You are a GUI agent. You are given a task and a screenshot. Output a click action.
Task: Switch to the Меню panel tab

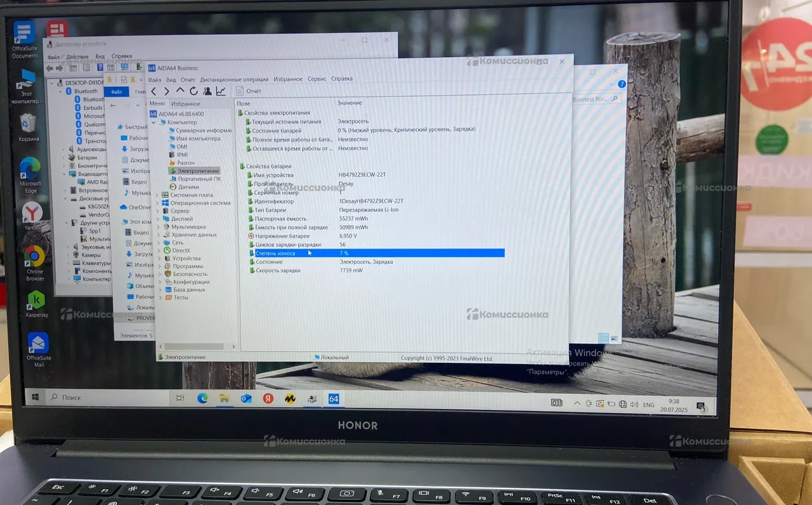coord(157,103)
